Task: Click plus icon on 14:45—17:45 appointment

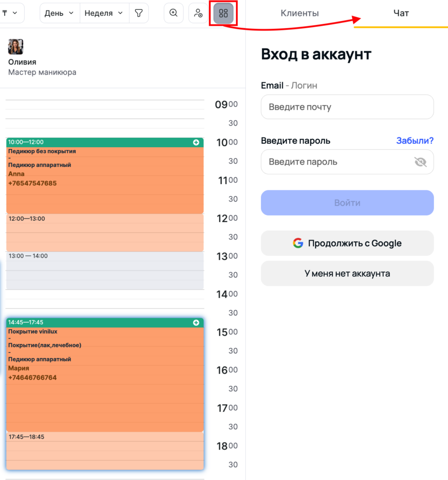Action: click(x=196, y=322)
